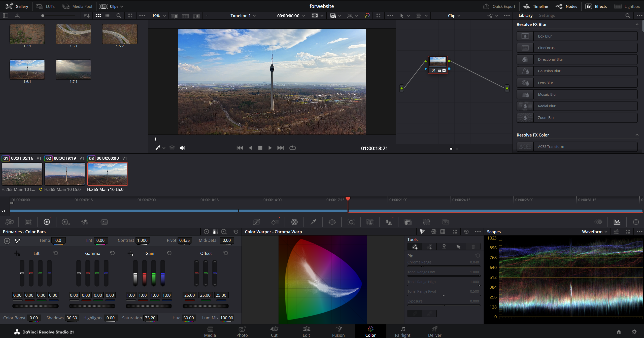
Task: Switch to the Fusion page
Action: tap(338, 331)
